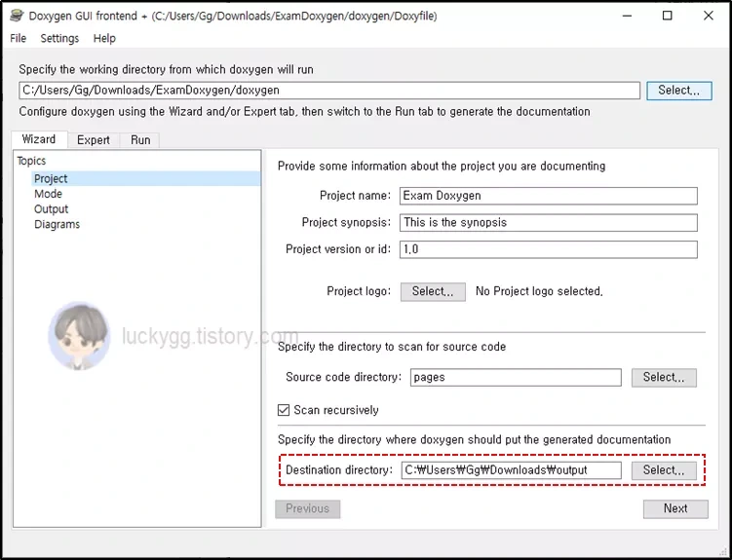The image size is (732, 560).
Task: Open the Help menu
Action: [x=104, y=38]
